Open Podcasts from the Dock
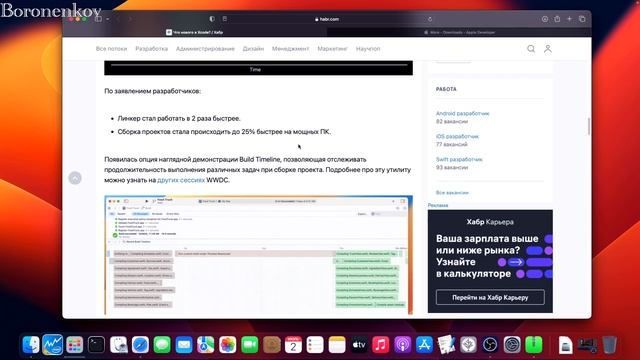This screenshot has width=640, height=360. tap(402, 345)
